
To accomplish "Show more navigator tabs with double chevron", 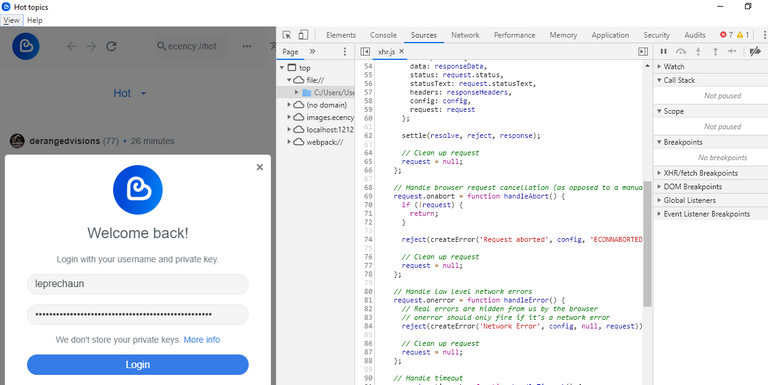I will pyautogui.click(x=312, y=51).
